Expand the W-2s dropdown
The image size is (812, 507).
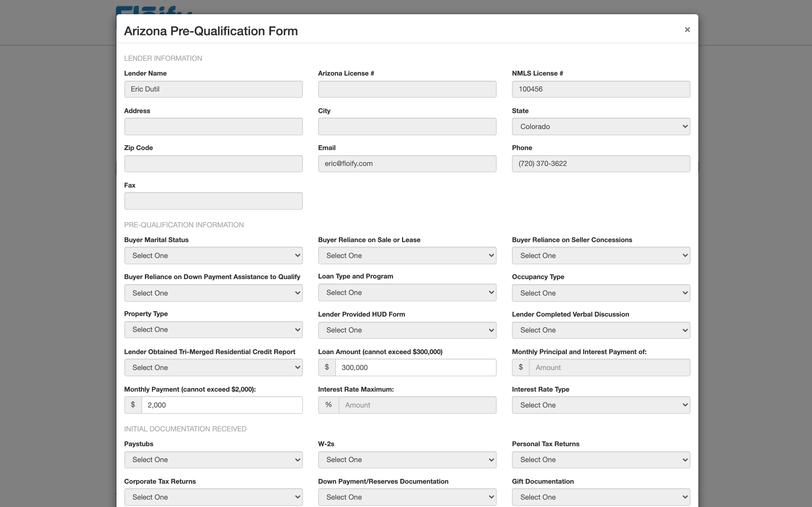tap(407, 460)
